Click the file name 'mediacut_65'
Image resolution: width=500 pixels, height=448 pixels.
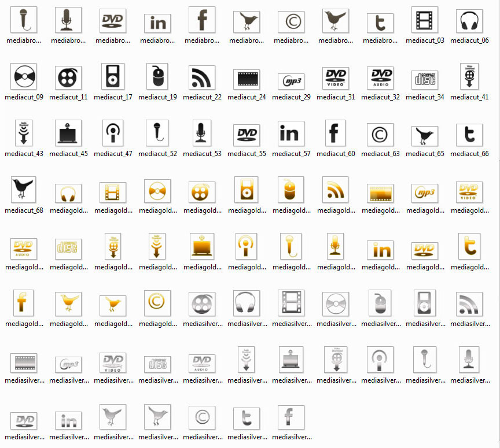[425, 154]
